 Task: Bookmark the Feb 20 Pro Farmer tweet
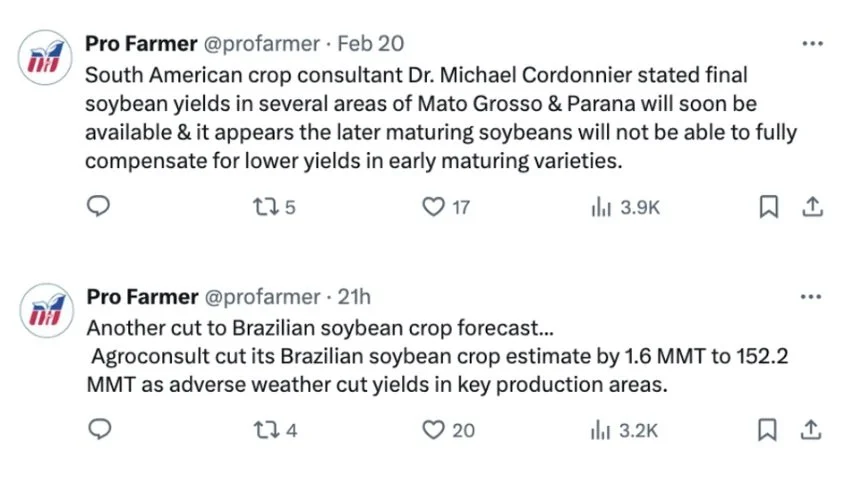pyautogui.click(x=769, y=207)
